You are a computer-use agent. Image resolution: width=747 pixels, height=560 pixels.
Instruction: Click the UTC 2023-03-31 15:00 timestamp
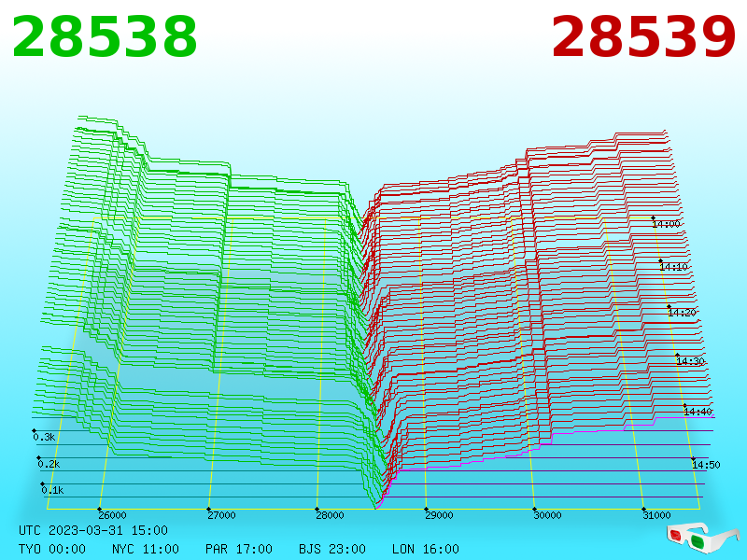point(93,530)
